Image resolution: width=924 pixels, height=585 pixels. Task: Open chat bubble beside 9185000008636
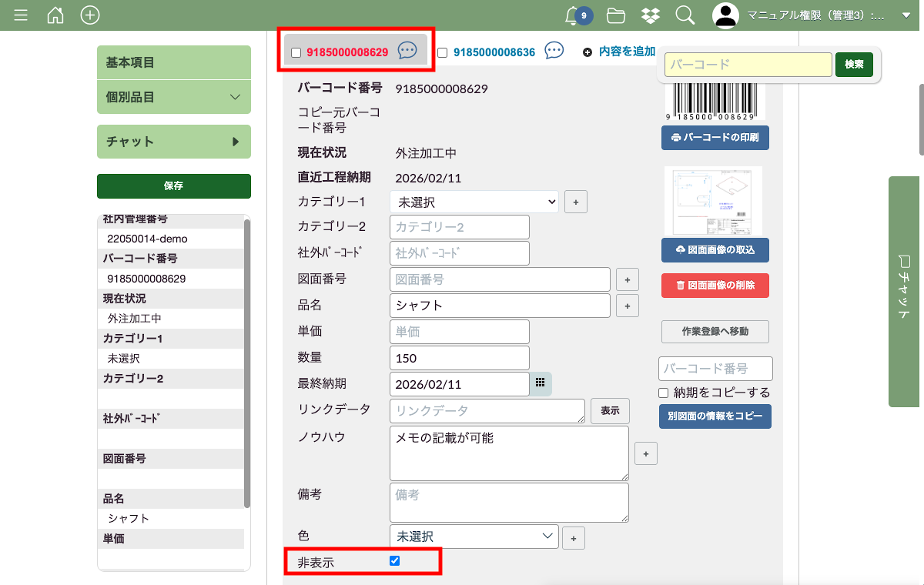[554, 51]
